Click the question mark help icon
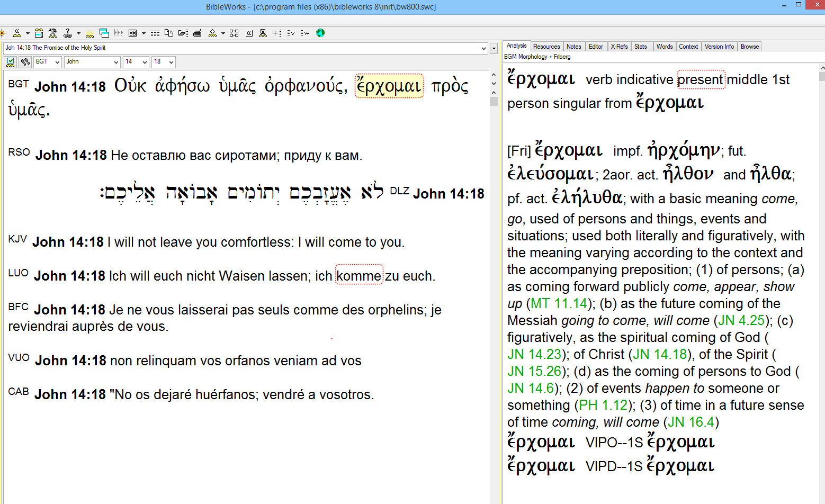Screen dimensions: 825x504 tap(68, 33)
